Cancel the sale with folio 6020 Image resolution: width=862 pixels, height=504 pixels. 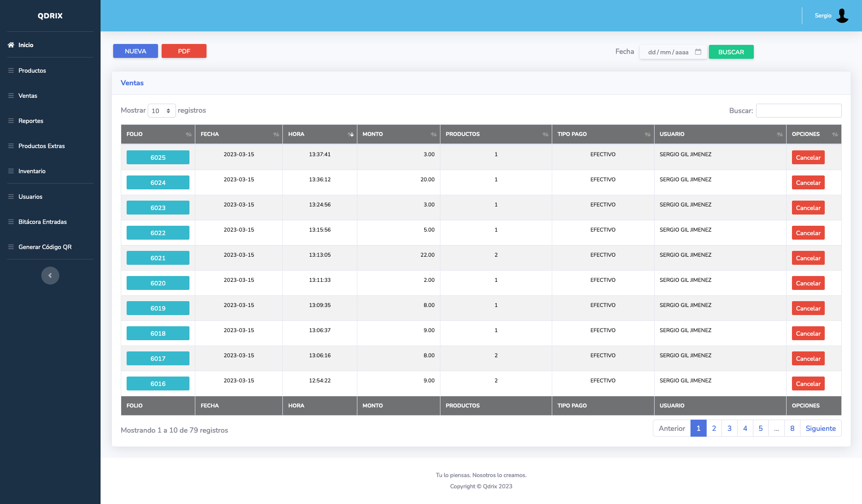[808, 283]
